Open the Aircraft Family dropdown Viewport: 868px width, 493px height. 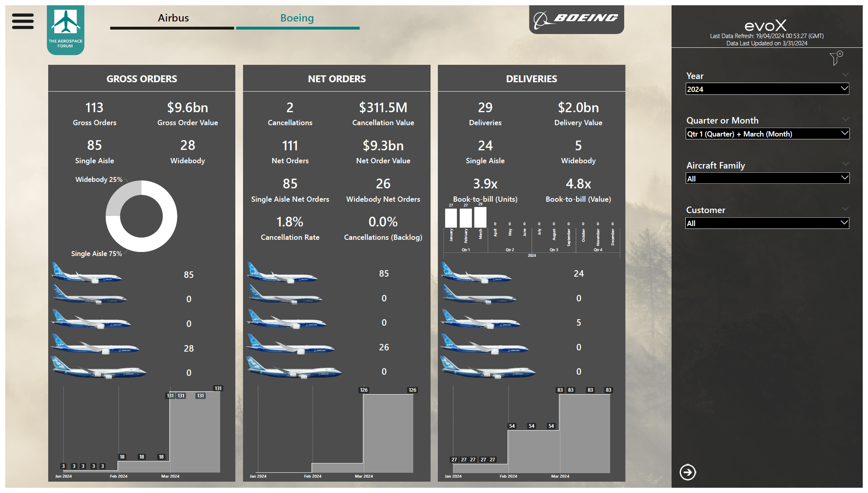[x=767, y=179]
